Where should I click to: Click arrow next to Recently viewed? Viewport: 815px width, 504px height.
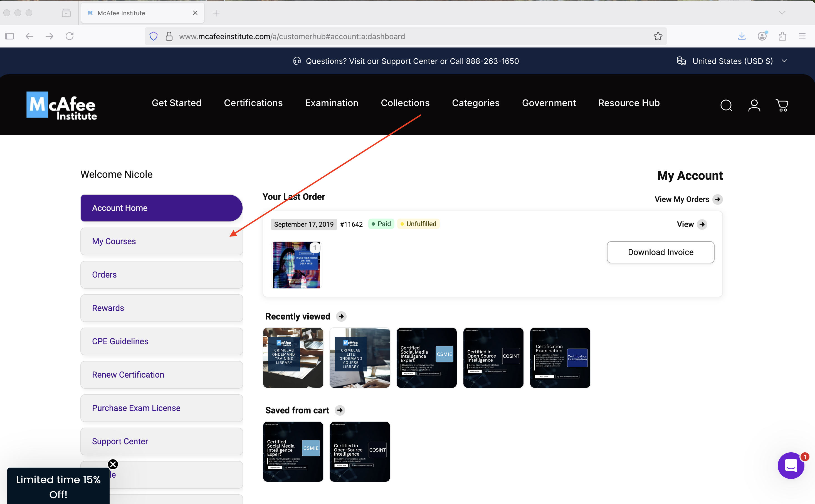pos(341,316)
